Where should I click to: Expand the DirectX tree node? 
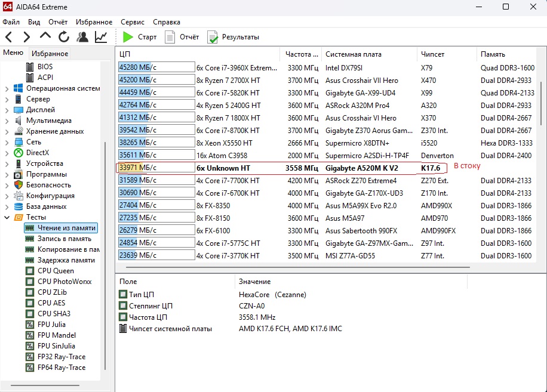coord(7,153)
